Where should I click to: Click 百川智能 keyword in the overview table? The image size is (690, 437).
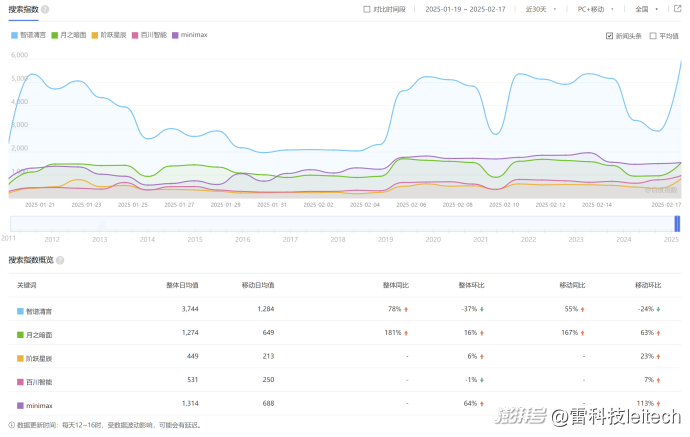click(39, 382)
